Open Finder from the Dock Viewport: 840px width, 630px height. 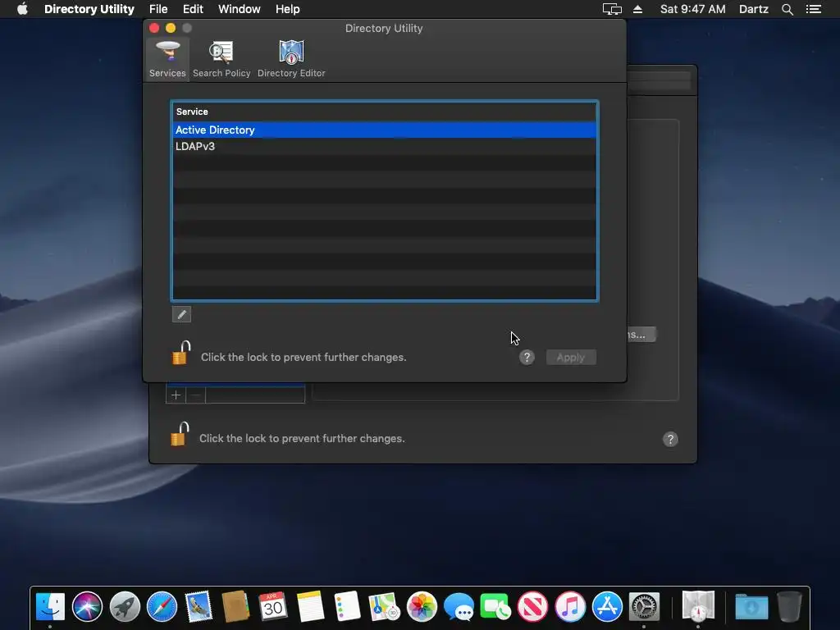pyautogui.click(x=50, y=606)
